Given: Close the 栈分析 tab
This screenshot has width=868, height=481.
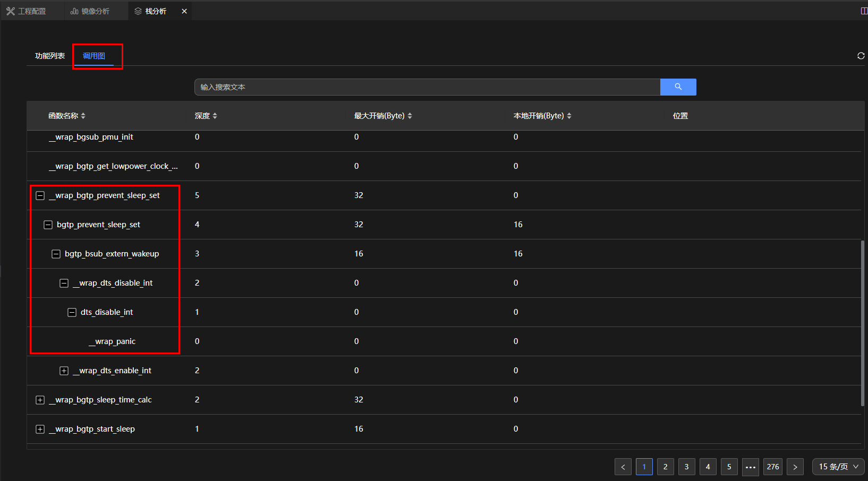Looking at the screenshot, I should (x=184, y=11).
